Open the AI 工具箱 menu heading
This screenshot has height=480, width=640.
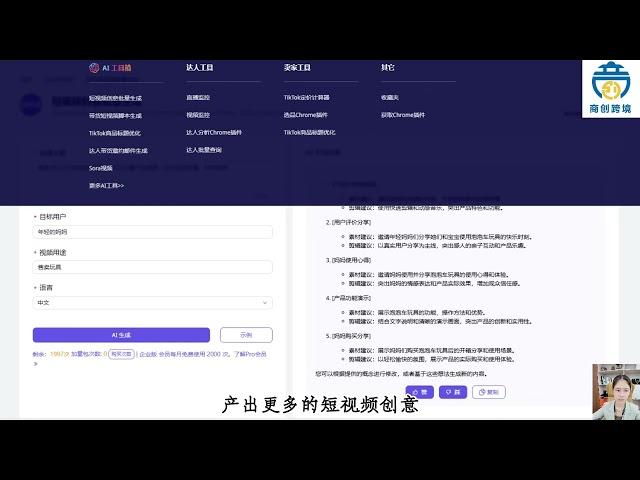click(117, 68)
